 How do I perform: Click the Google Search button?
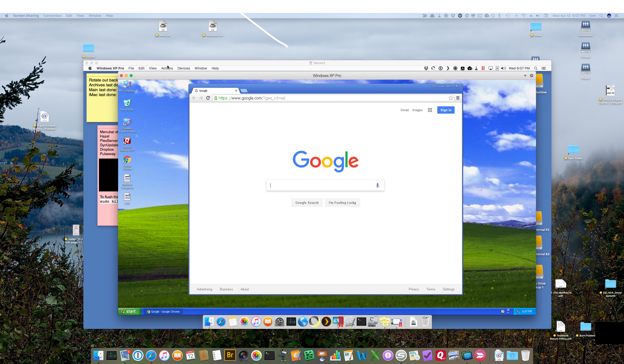(307, 203)
